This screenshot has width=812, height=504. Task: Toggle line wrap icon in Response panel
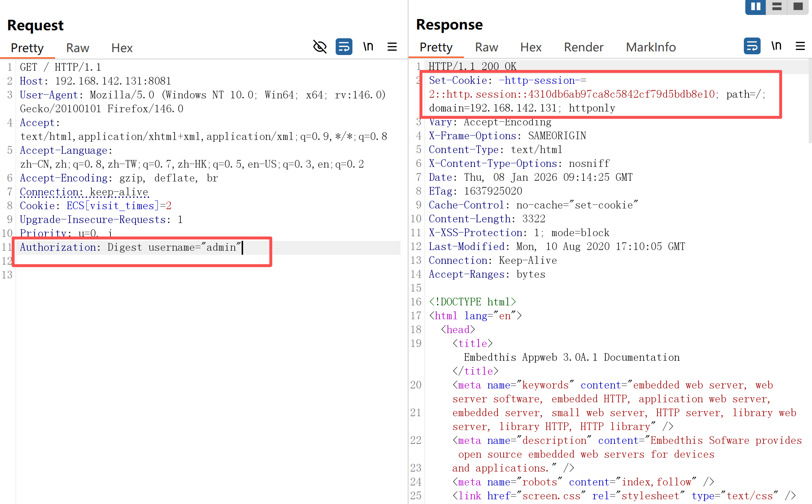(752, 46)
